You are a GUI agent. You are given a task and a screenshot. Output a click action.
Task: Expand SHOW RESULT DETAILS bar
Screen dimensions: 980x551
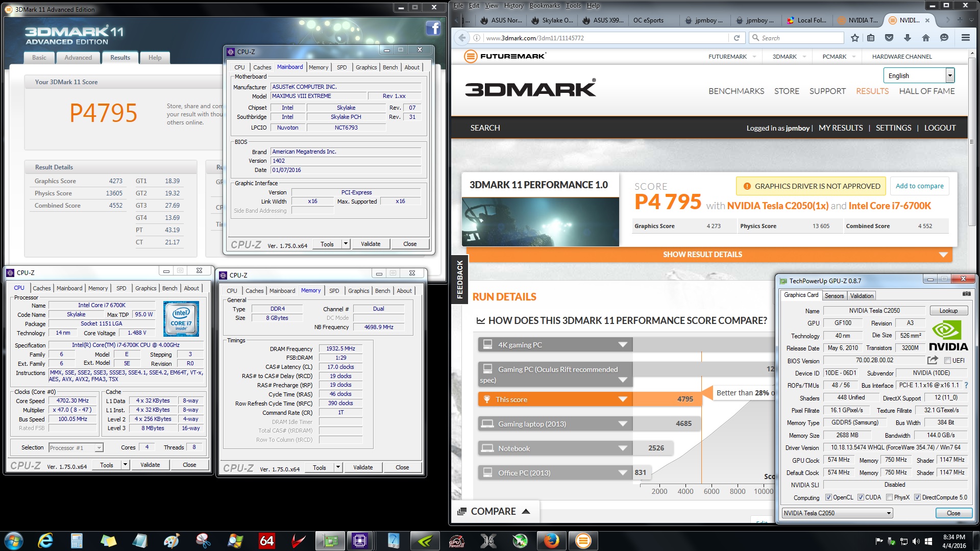pos(710,254)
